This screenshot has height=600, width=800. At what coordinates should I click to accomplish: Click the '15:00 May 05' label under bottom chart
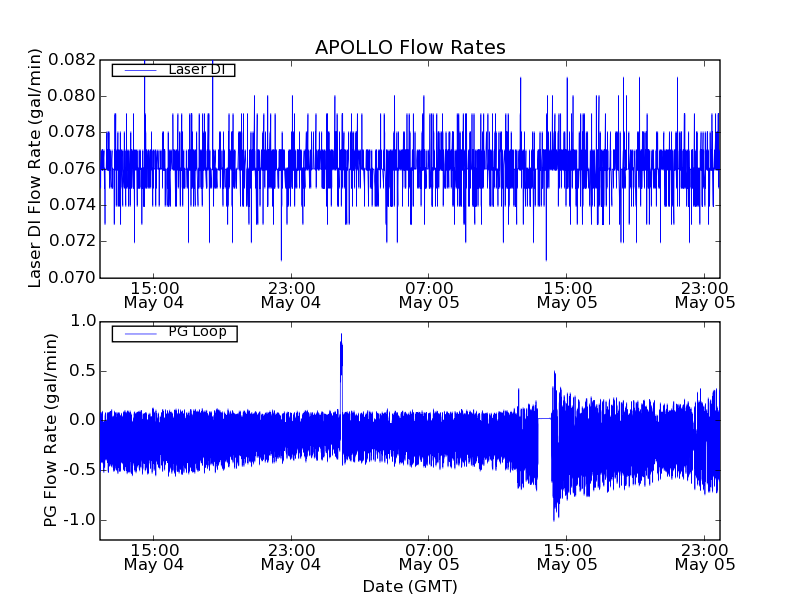[x=567, y=556]
